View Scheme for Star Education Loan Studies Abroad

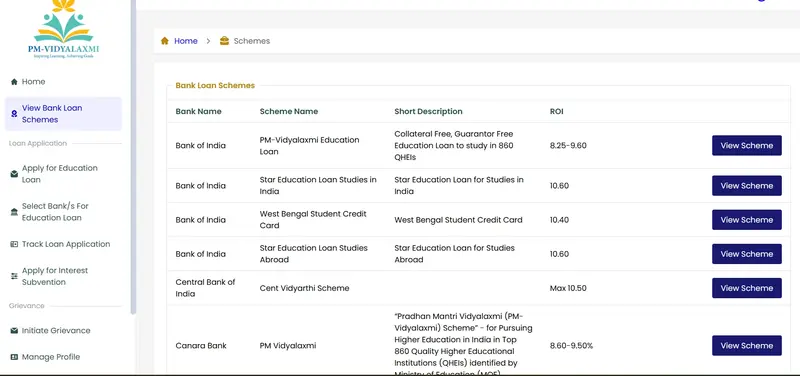point(746,254)
